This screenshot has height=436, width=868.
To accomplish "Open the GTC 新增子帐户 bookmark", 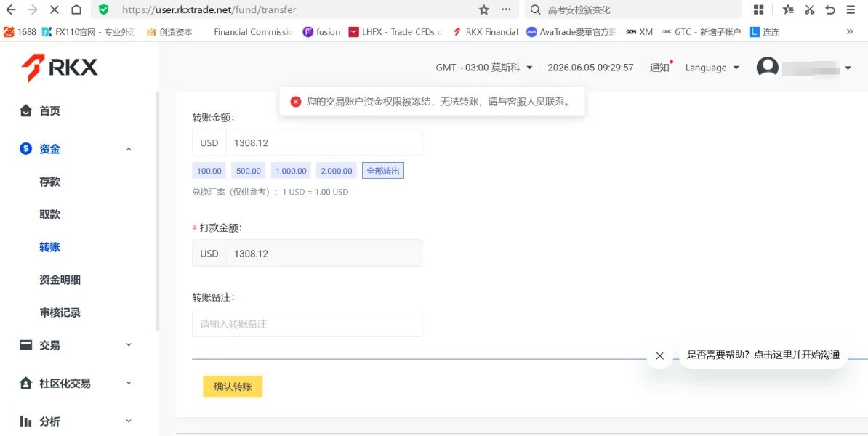I will point(702,32).
